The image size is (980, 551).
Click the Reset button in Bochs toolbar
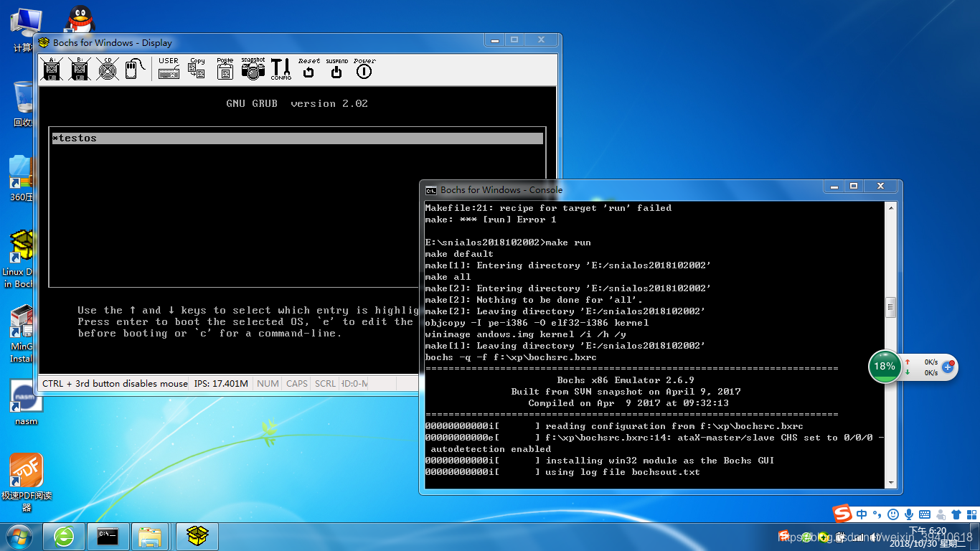[x=308, y=69]
